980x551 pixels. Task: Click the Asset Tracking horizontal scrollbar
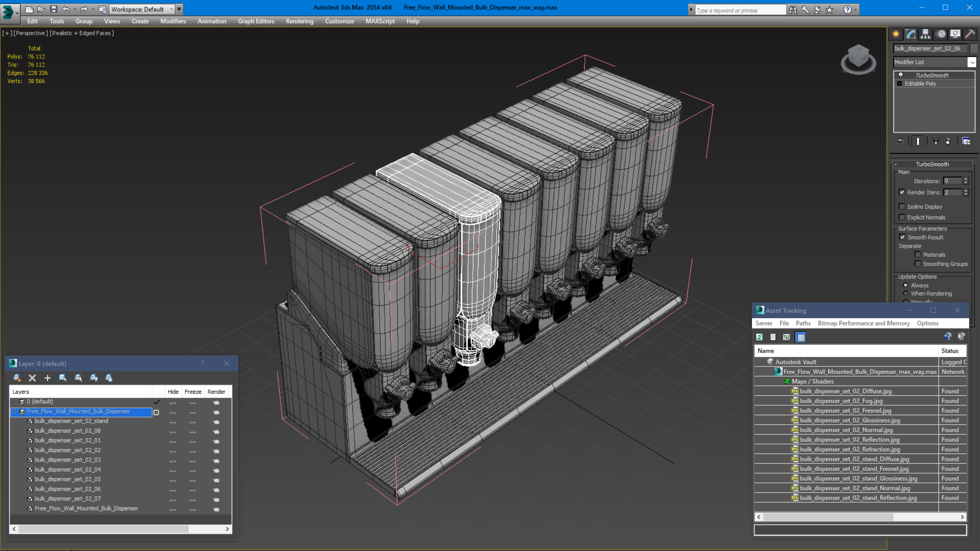[860, 517]
